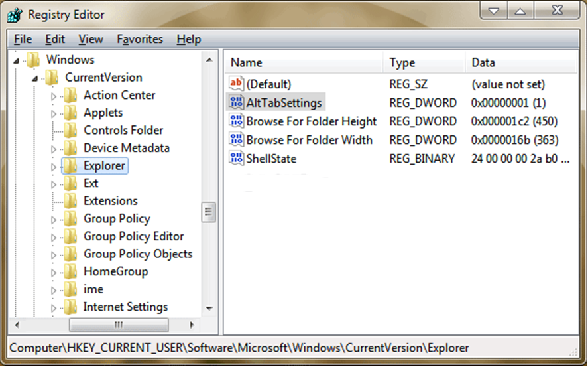Expand the Group Policy key
Screen dimensions: 588x367
pos(54,220)
